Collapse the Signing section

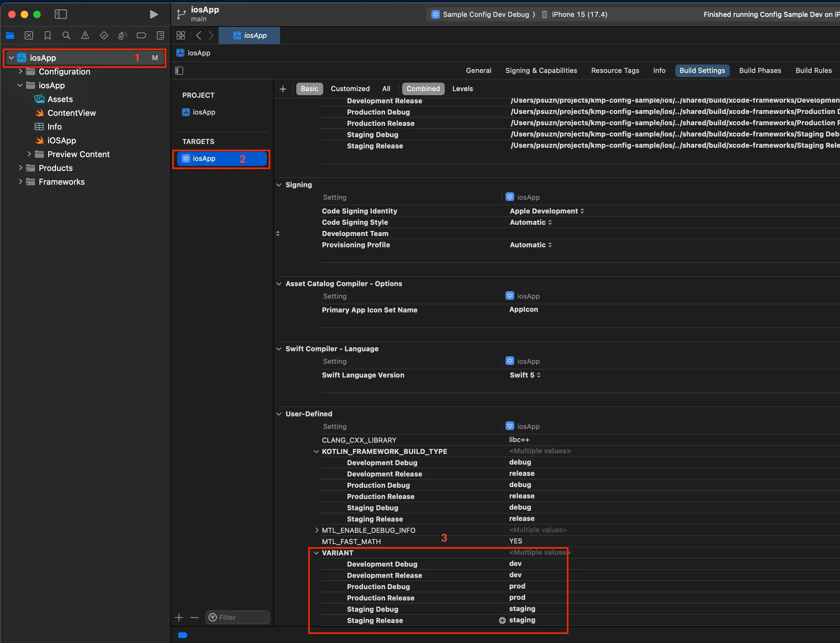(279, 185)
